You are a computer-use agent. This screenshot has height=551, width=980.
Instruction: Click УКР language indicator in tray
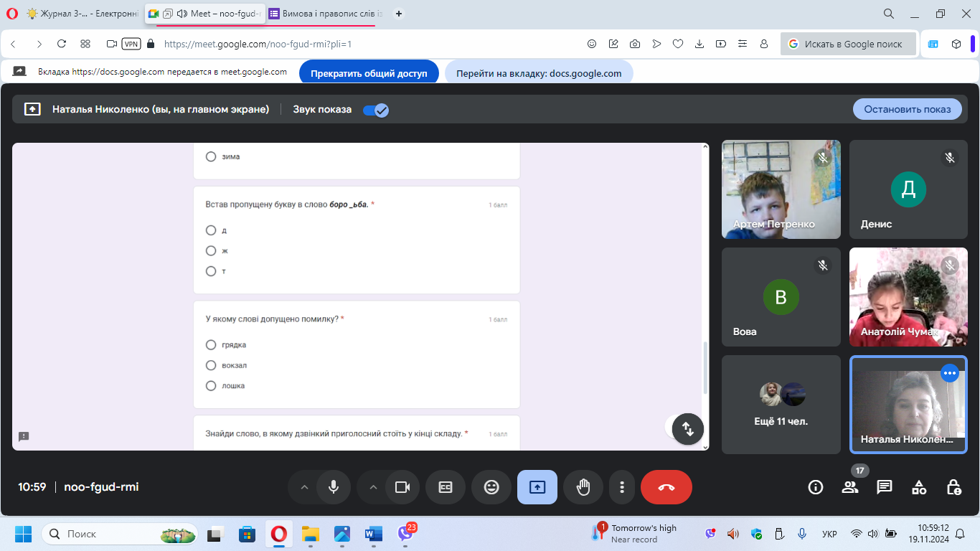tap(829, 534)
